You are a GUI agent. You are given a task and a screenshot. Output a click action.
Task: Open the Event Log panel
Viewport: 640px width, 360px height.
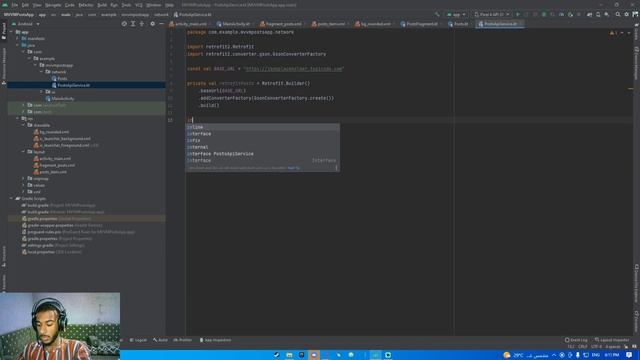(x=576, y=340)
